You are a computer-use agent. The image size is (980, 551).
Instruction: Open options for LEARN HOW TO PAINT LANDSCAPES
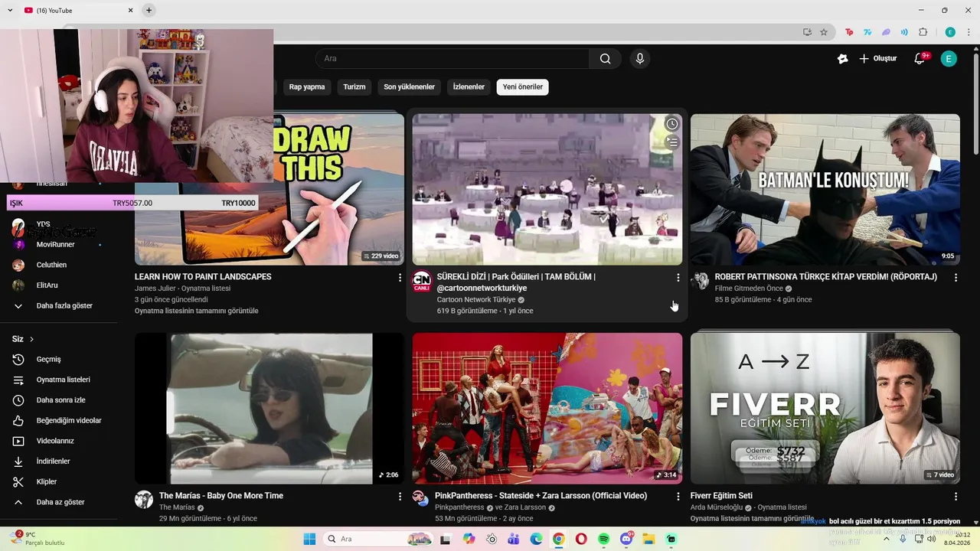tap(400, 277)
